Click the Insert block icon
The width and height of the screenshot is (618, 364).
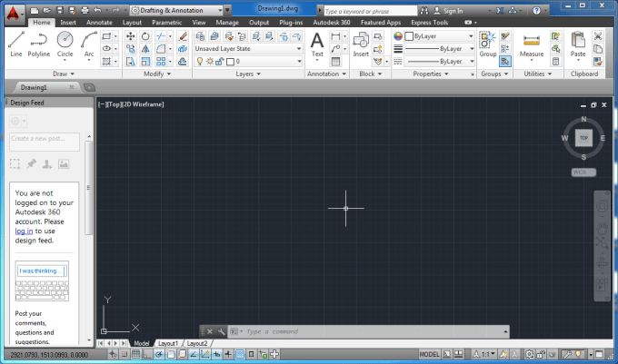tap(361, 44)
